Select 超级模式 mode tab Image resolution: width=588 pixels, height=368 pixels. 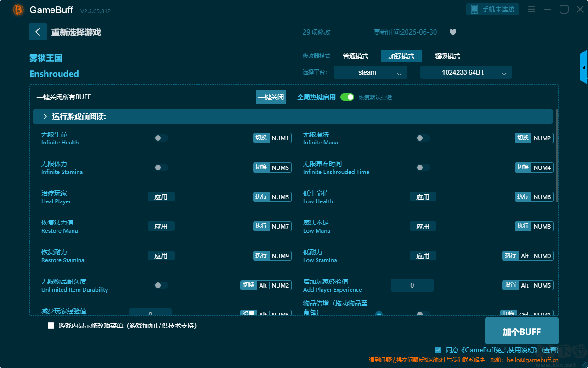click(x=447, y=56)
